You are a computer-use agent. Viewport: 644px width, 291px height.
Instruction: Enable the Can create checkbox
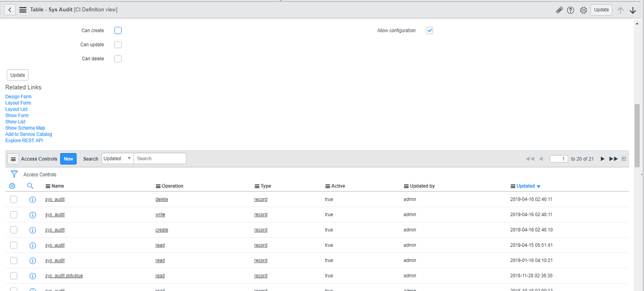point(118,31)
